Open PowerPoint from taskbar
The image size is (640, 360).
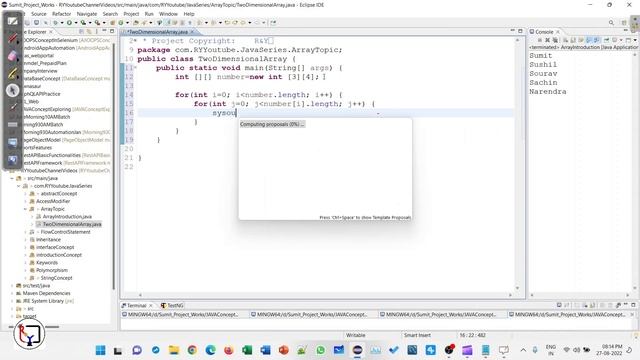pos(284,350)
